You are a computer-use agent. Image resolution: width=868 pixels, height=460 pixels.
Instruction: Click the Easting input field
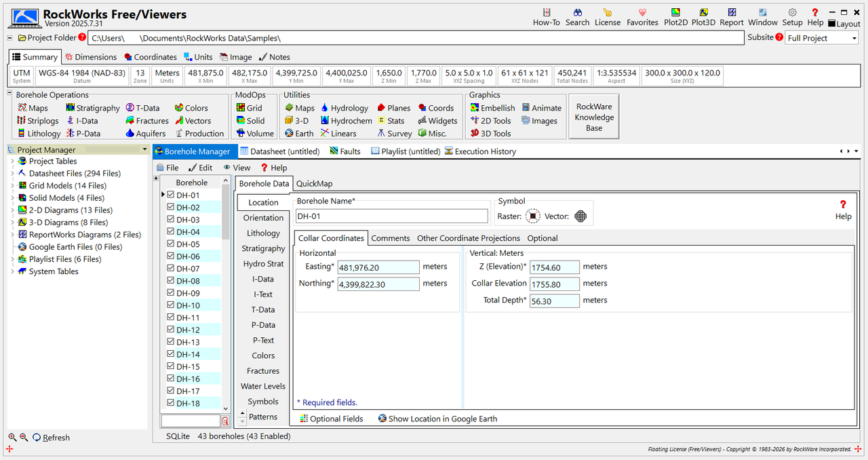378,267
